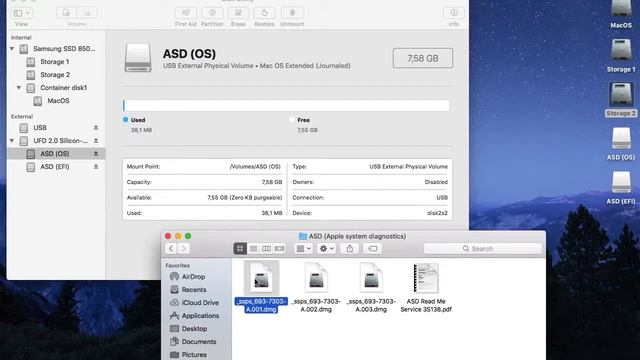Open the Info button in Disk Utility
The image size is (640, 360).
(x=454, y=13)
